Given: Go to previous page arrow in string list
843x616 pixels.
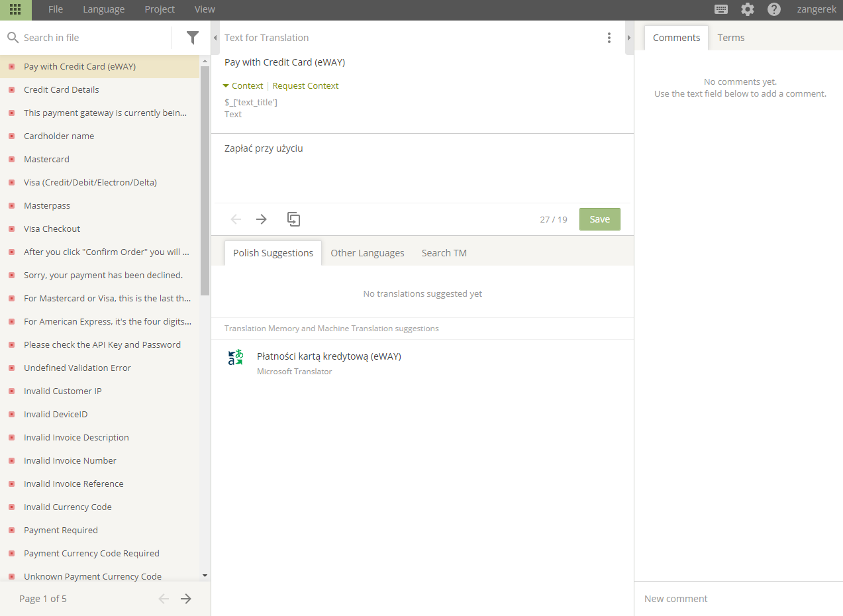Looking at the screenshot, I should 164,599.
